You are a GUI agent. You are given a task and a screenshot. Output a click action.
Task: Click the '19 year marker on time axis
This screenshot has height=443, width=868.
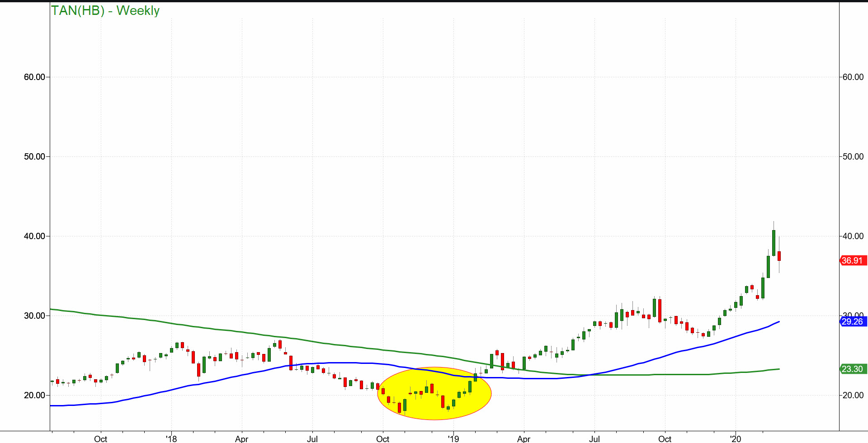pos(453,438)
